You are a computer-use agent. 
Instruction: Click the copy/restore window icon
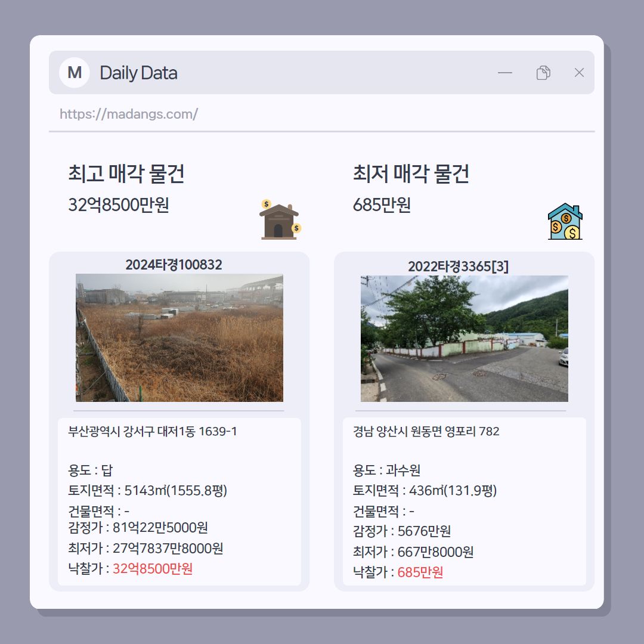click(543, 73)
